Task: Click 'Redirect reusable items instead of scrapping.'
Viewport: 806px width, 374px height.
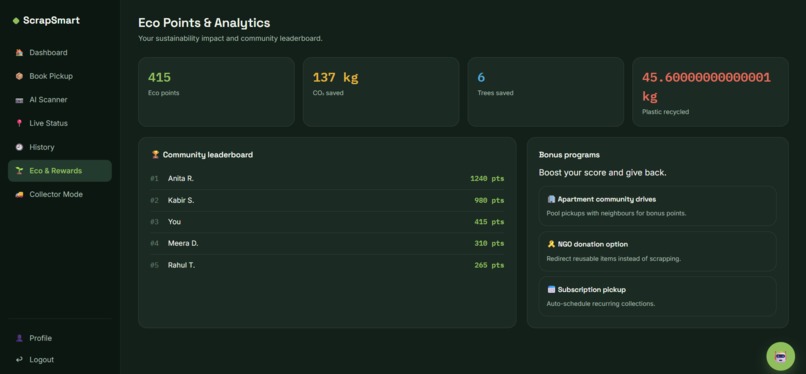Action: click(x=613, y=258)
